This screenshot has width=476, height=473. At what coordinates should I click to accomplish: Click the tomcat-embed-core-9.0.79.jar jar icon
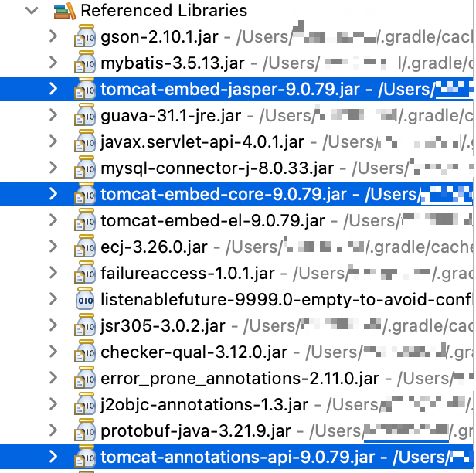click(85, 193)
